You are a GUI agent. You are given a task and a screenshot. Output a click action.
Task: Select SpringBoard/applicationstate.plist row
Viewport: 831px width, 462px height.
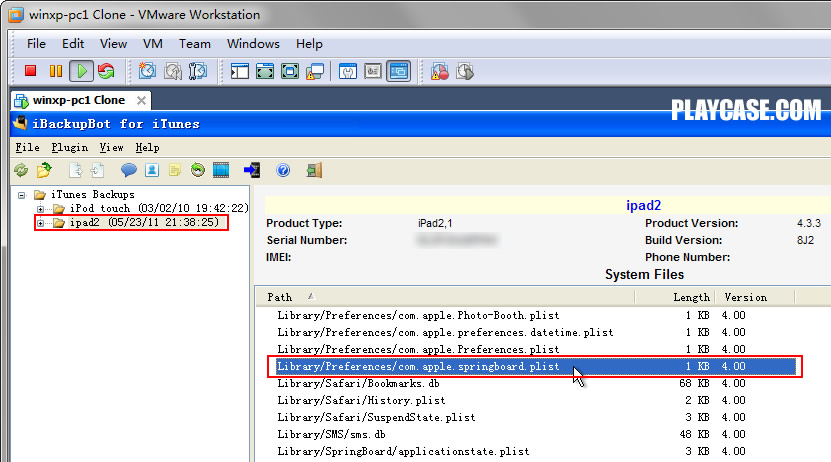click(x=536, y=451)
